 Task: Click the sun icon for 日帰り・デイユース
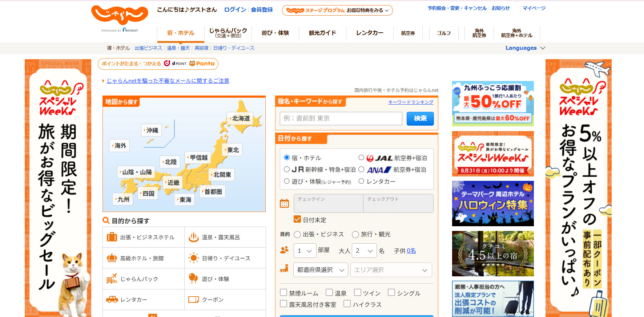pos(193,258)
